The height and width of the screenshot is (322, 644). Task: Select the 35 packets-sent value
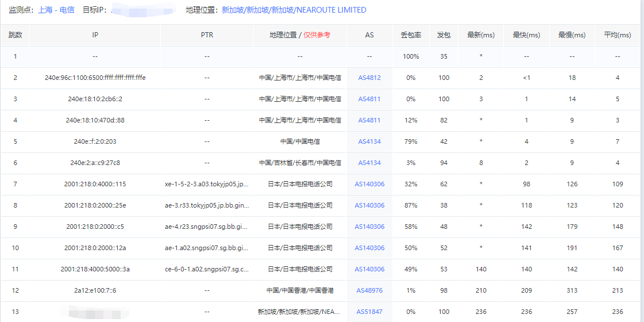(444, 56)
